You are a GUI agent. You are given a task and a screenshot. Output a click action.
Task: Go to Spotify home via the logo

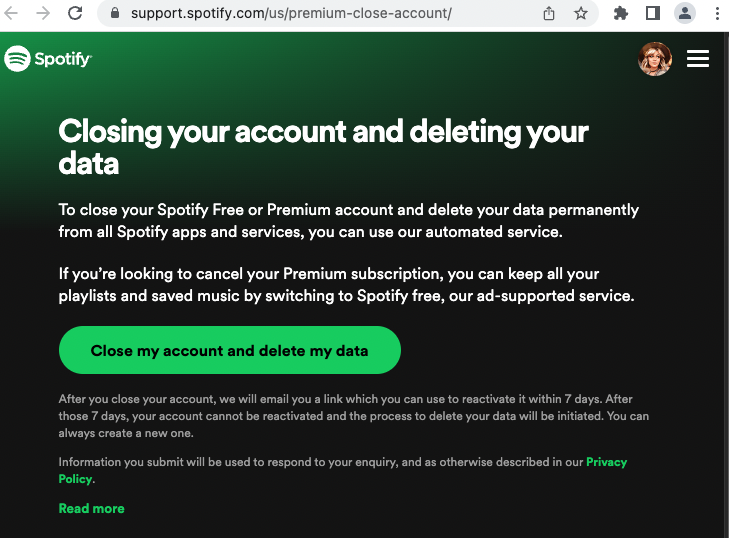coord(48,59)
